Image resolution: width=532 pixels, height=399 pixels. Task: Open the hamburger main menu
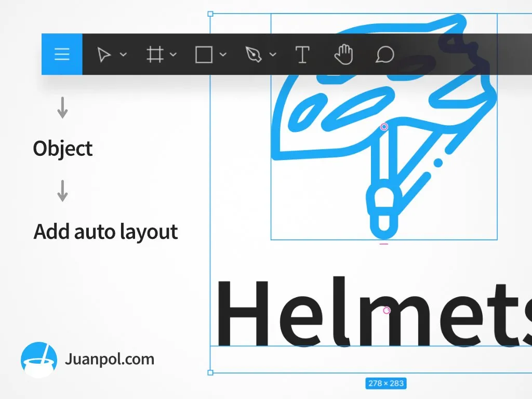pos(62,54)
